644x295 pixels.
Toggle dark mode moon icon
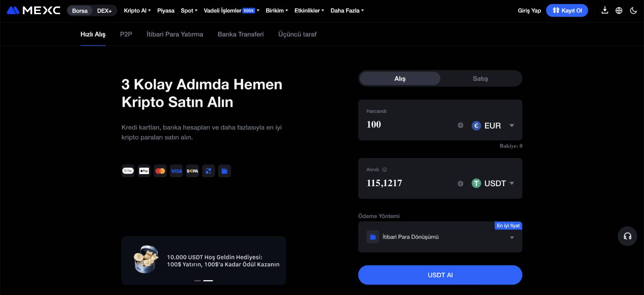[634, 10]
